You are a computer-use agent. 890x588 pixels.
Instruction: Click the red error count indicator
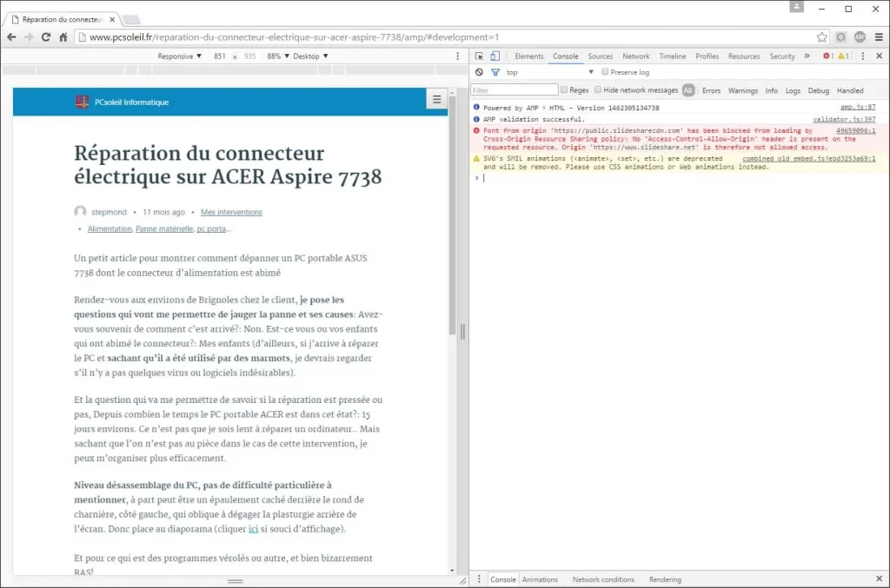pyautogui.click(x=828, y=56)
